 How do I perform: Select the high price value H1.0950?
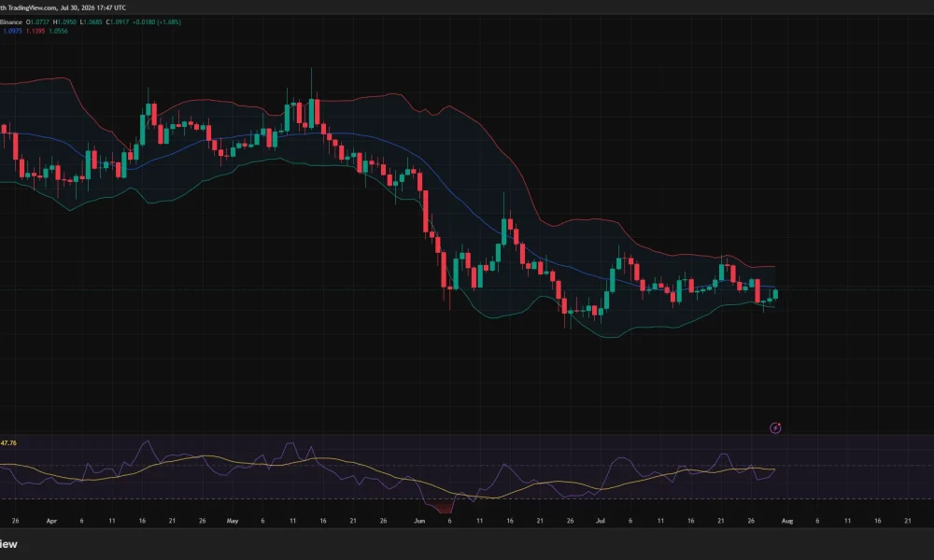pos(64,22)
